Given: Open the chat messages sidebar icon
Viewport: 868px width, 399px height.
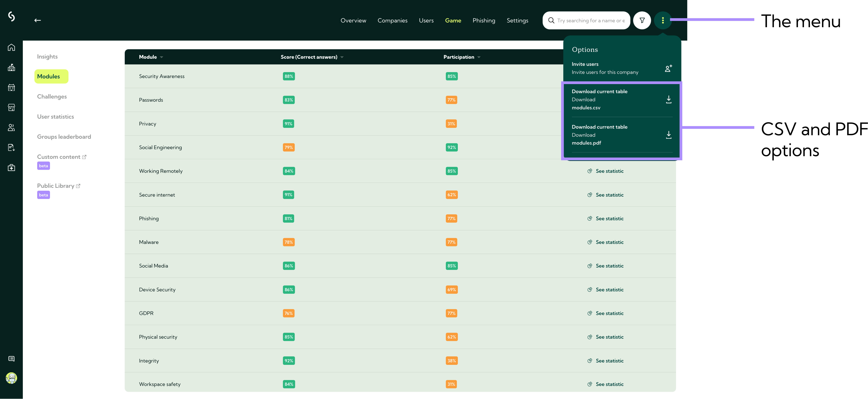Looking at the screenshot, I should 11,358.
